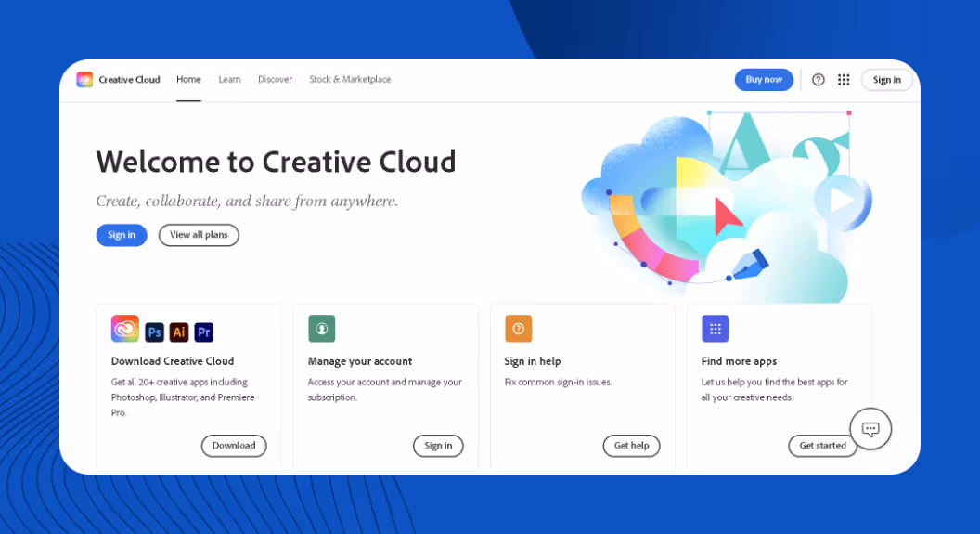Switch to the Home tab

coord(188,80)
